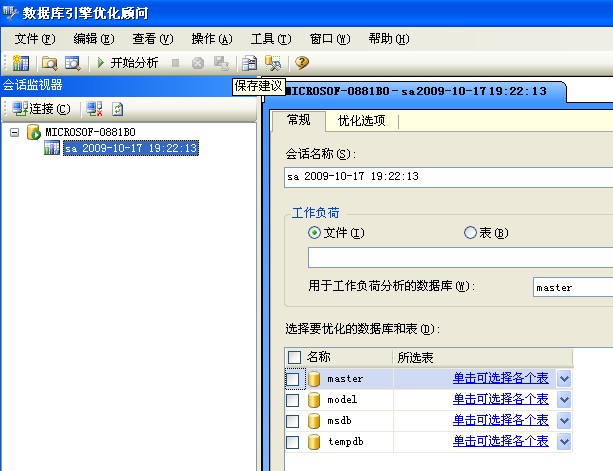Click the model database cylinder icon
The image size is (613, 471).
[x=314, y=400]
